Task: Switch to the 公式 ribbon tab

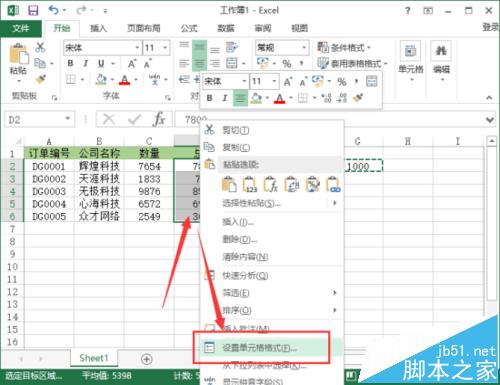Action: click(189, 28)
